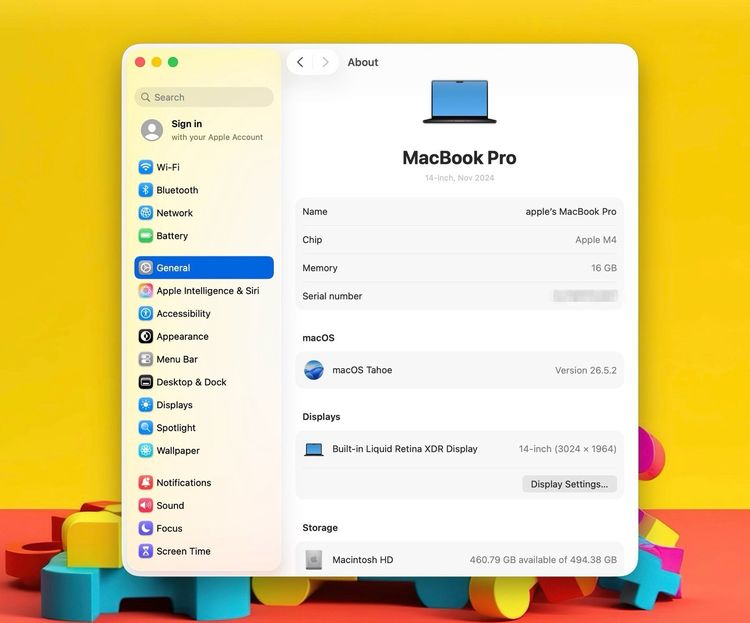The image size is (750, 623).
Task: Click the Accessibility icon
Action: pos(145,313)
